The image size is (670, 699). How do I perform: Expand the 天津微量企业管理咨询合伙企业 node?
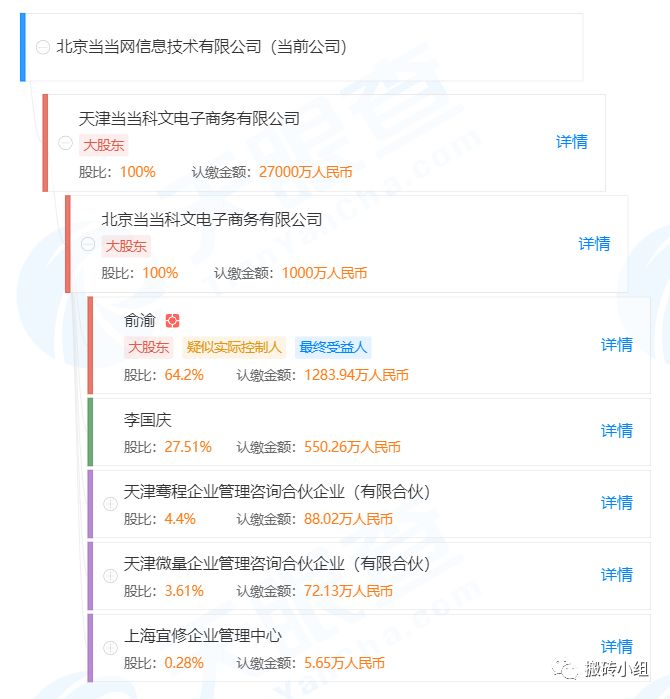(110, 576)
